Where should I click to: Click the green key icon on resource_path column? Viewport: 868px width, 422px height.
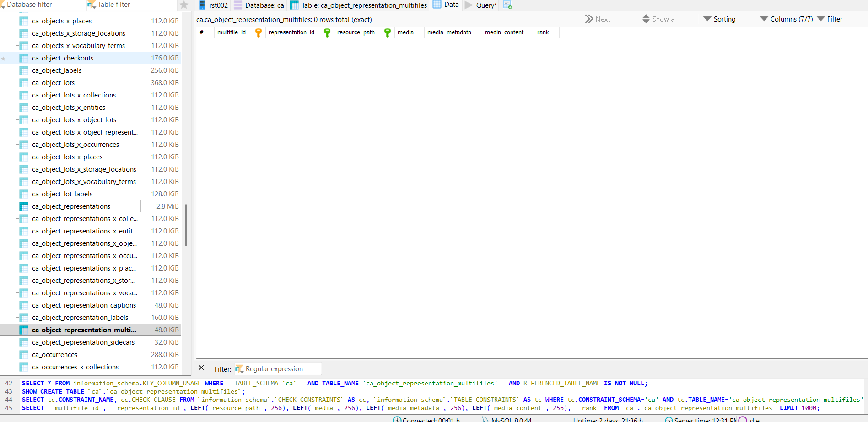point(388,32)
